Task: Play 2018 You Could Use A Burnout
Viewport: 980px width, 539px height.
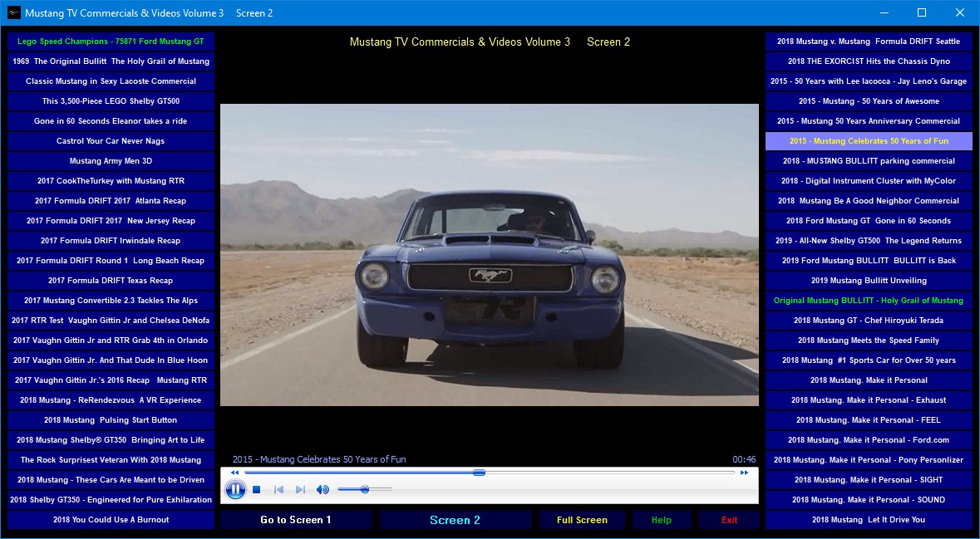Action: 111,520
